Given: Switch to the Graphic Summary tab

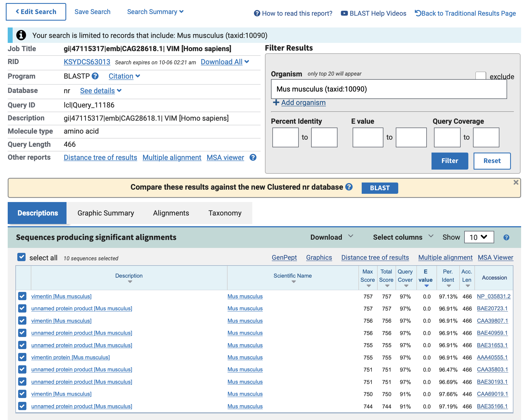Looking at the screenshot, I should point(106,213).
